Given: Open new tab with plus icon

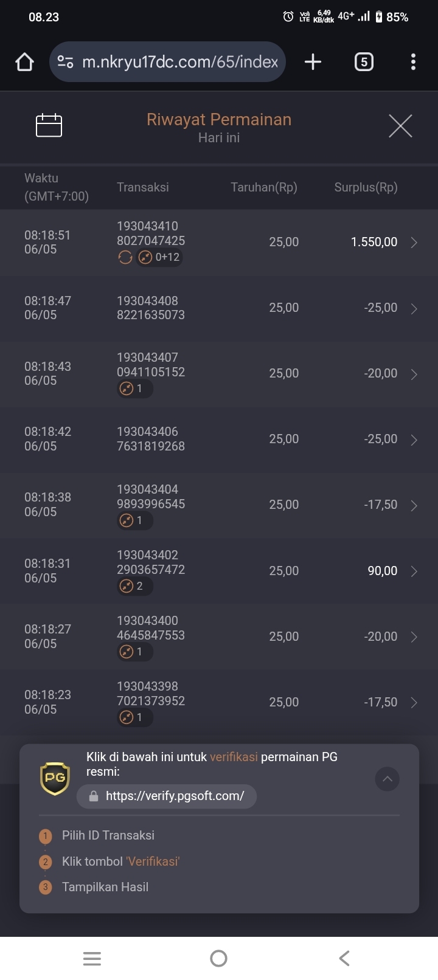Looking at the screenshot, I should (313, 61).
